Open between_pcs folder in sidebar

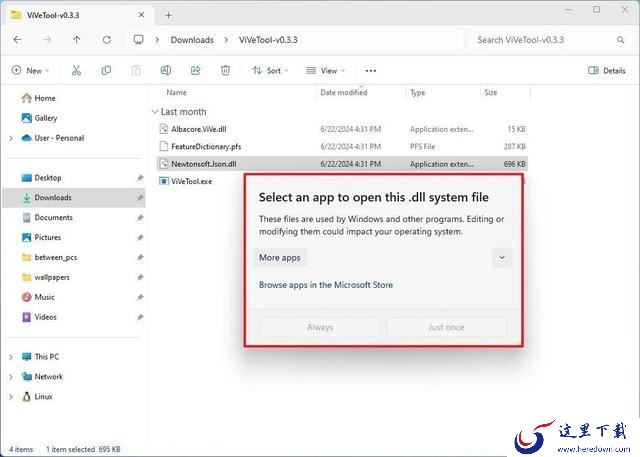coord(49,257)
